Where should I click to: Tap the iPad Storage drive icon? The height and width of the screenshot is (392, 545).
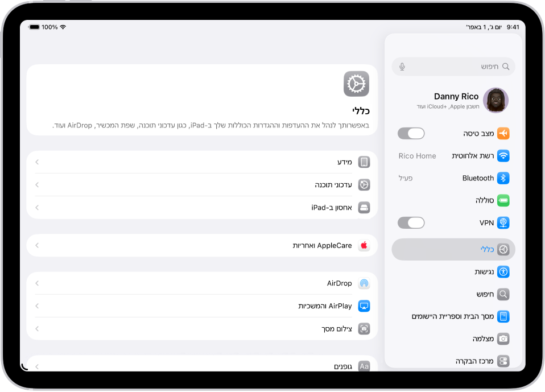pyautogui.click(x=364, y=208)
